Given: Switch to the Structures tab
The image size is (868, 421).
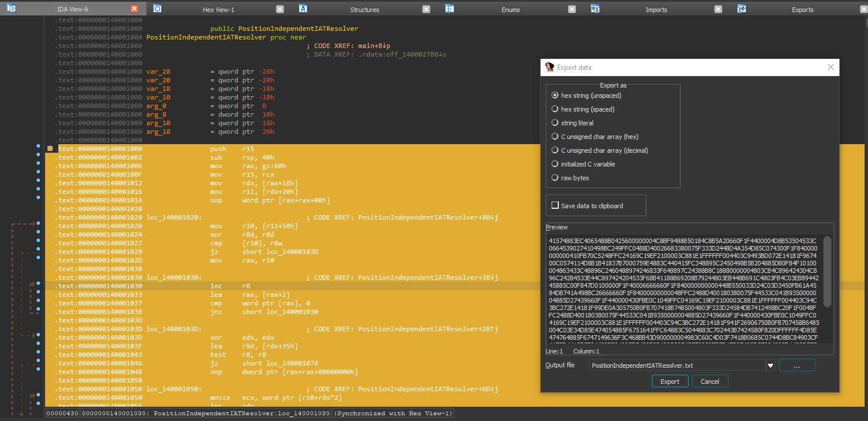Looking at the screenshot, I should [365, 9].
